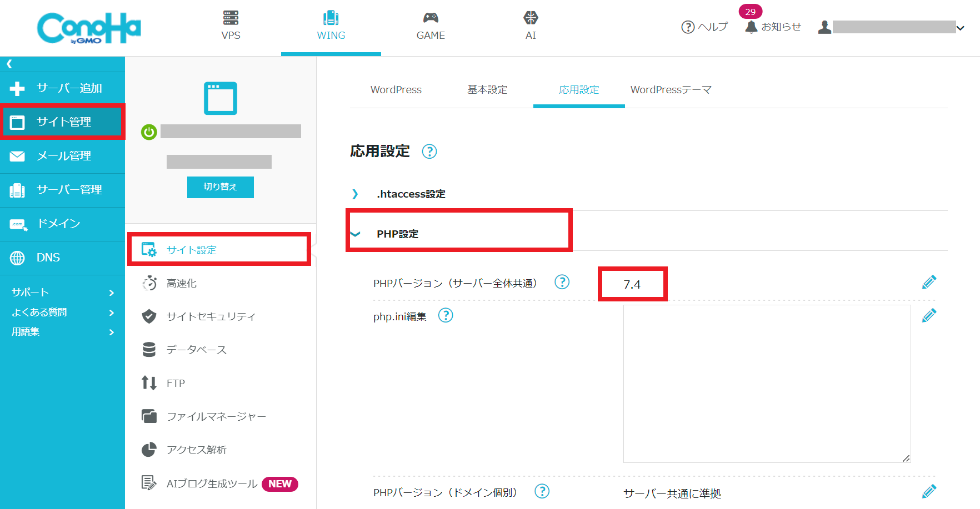The width and height of the screenshot is (980, 509).
Task: Collapse the left sidebar with the arrow
Action: [9, 64]
